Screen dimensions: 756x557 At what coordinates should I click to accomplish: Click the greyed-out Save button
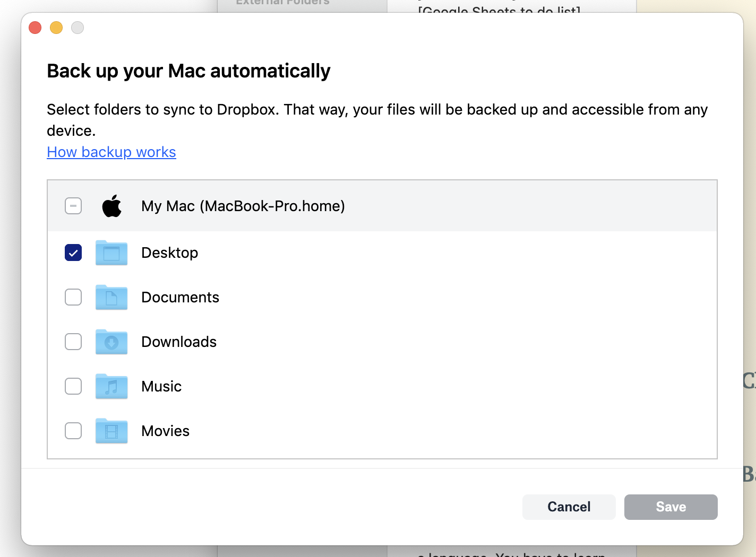coord(671,507)
